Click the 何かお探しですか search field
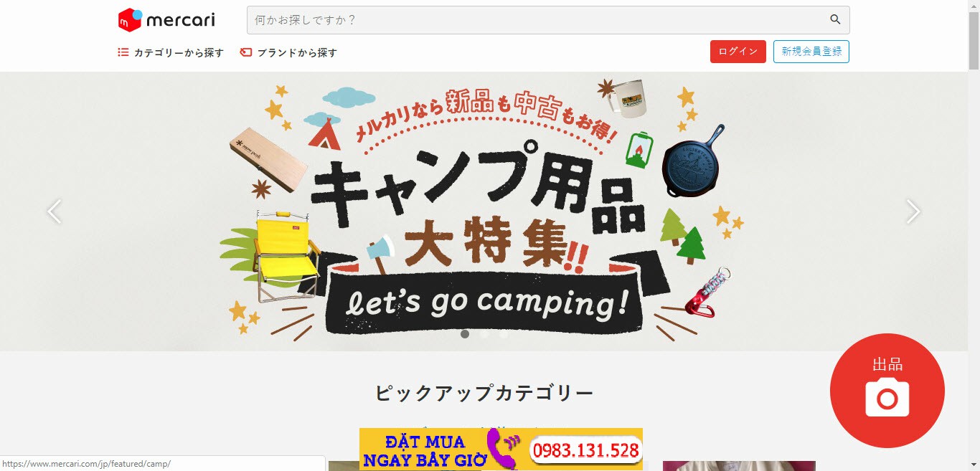980x471 pixels. pos(548,20)
